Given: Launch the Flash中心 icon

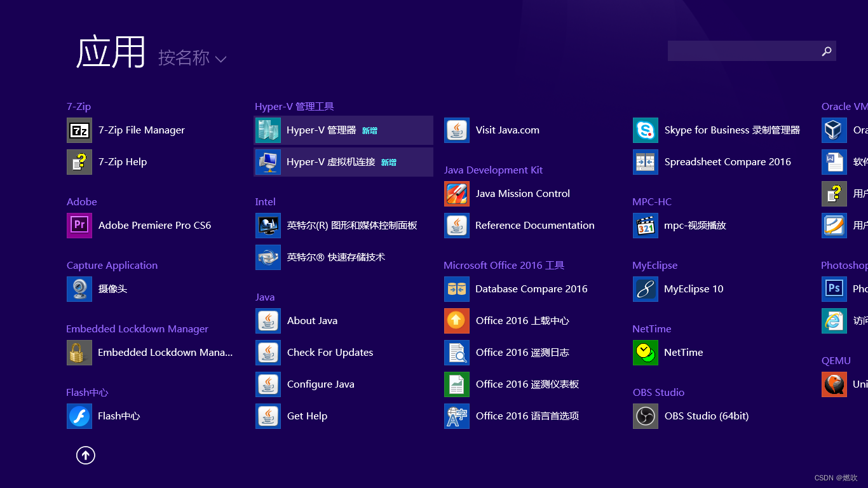Looking at the screenshot, I should click(x=79, y=416).
